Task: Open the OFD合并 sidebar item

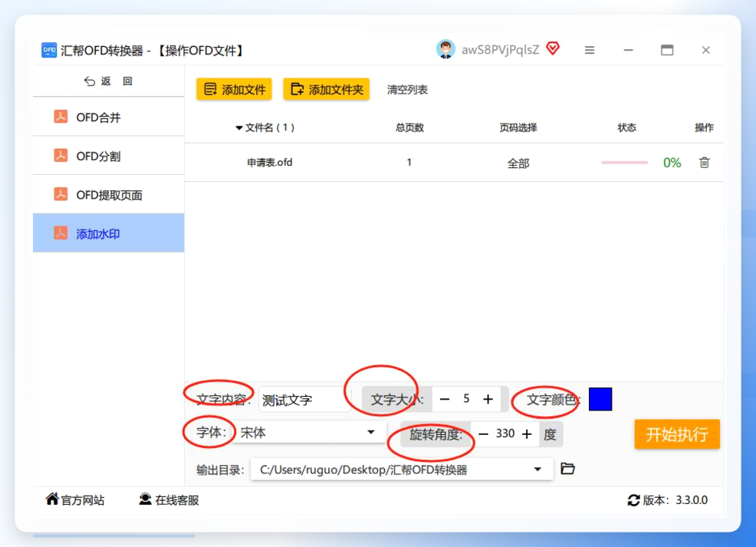Action: coord(108,117)
